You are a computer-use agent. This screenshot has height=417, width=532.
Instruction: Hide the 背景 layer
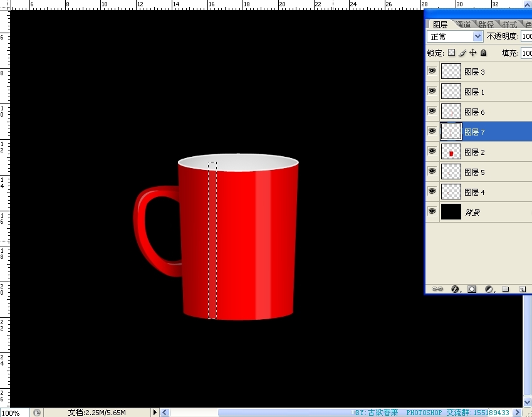tap(432, 212)
